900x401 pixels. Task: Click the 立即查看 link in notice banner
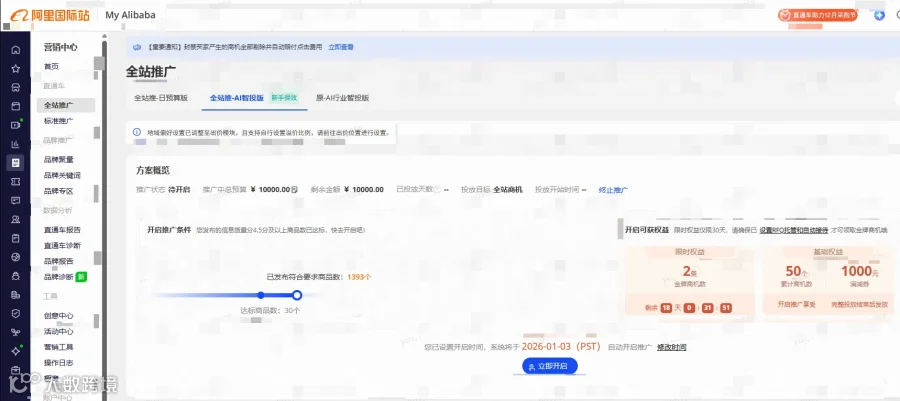[x=340, y=47]
